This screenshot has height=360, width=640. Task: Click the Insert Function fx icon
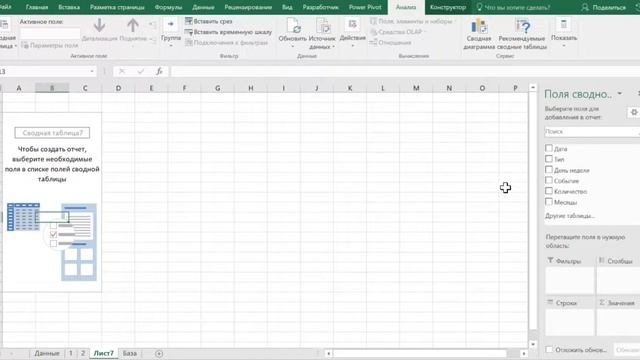[160, 71]
